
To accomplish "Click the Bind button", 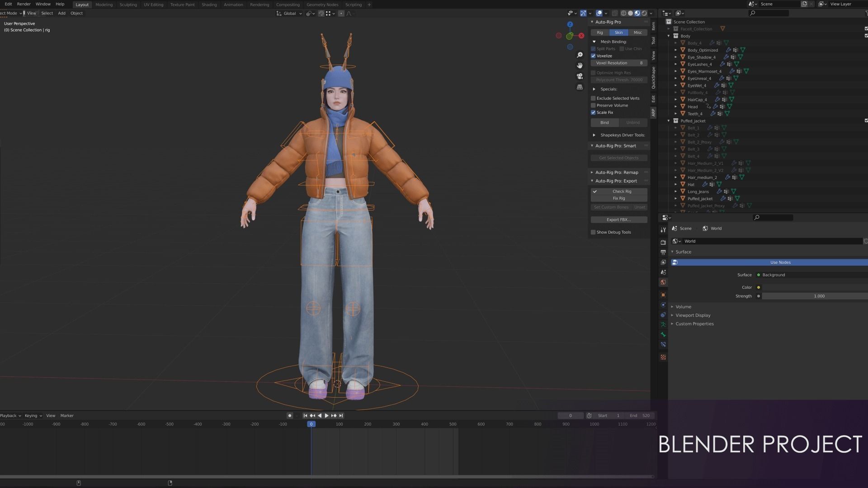I will pyautogui.click(x=604, y=123).
